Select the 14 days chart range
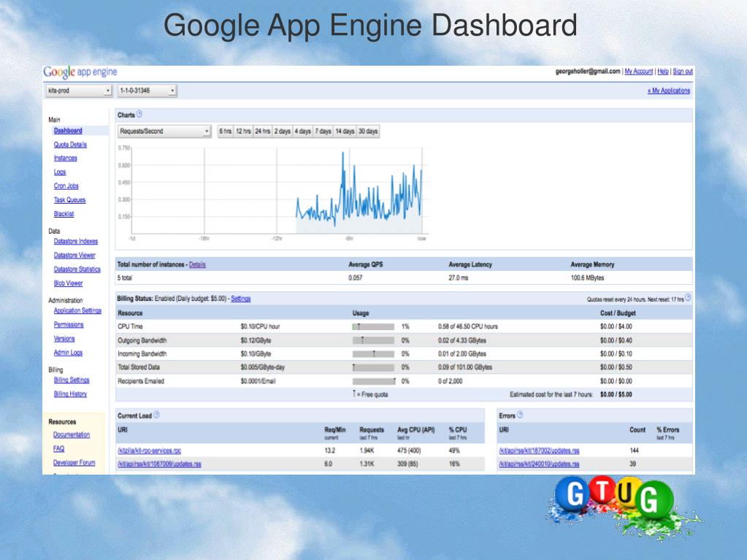 [x=345, y=131]
